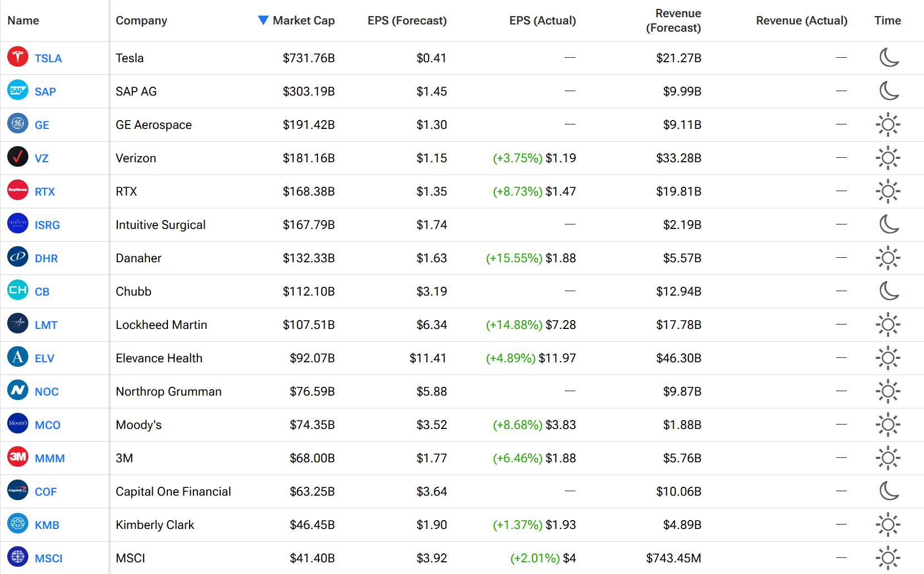Screen dimensions: 924x574
Task: Open the COF ticker link
Action: tap(46, 492)
